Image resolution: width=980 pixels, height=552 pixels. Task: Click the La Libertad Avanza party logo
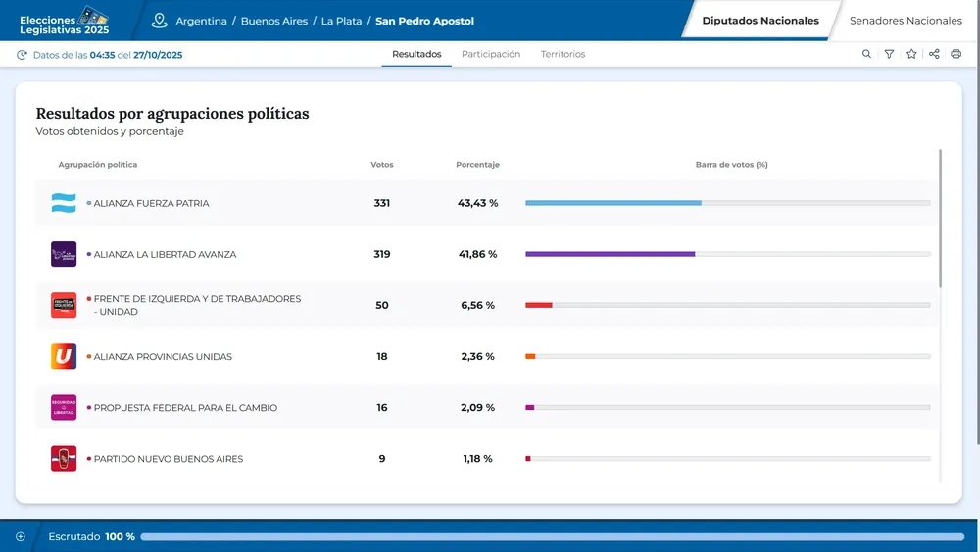pos(64,254)
